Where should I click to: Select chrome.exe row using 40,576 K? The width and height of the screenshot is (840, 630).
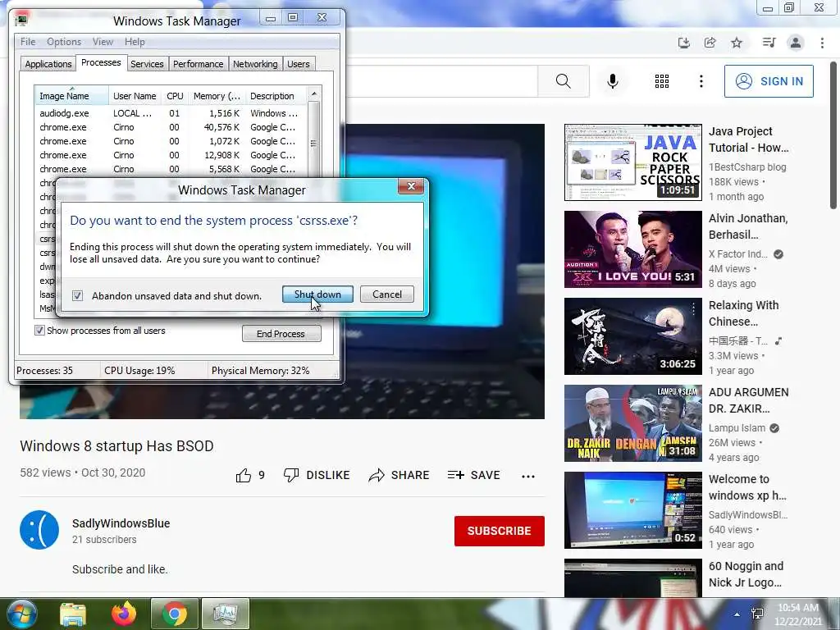[x=171, y=127]
